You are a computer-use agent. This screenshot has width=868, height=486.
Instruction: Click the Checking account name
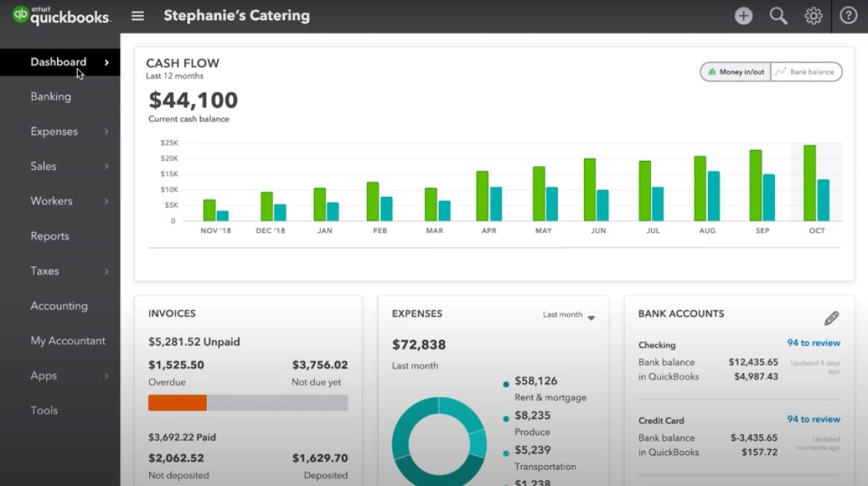coord(657,345)
